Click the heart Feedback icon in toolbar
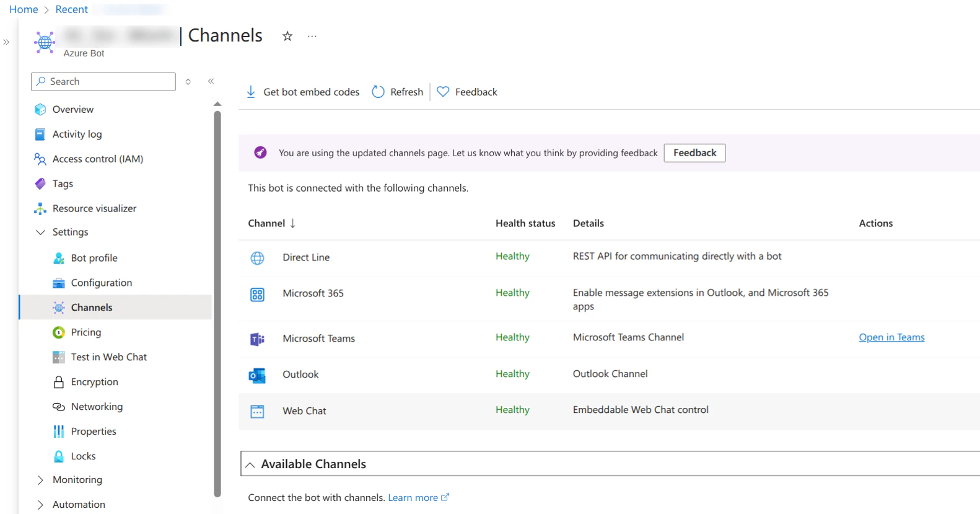 pyautogui.click(x=443, y=92)
